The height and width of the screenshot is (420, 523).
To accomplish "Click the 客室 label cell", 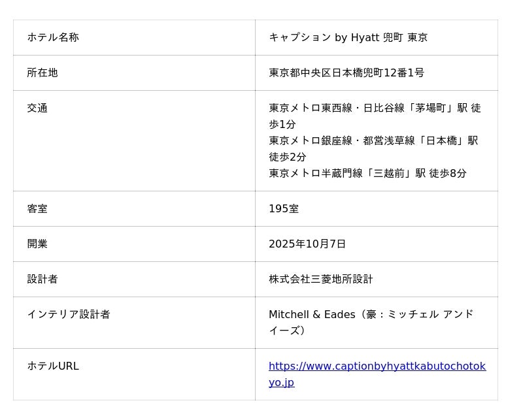I will 37,209.
